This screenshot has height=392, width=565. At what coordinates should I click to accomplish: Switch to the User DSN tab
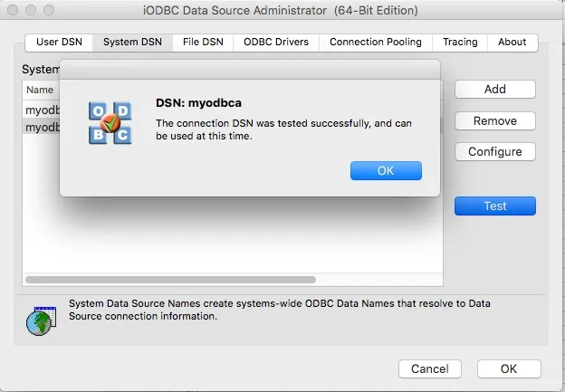click(58, 42)
